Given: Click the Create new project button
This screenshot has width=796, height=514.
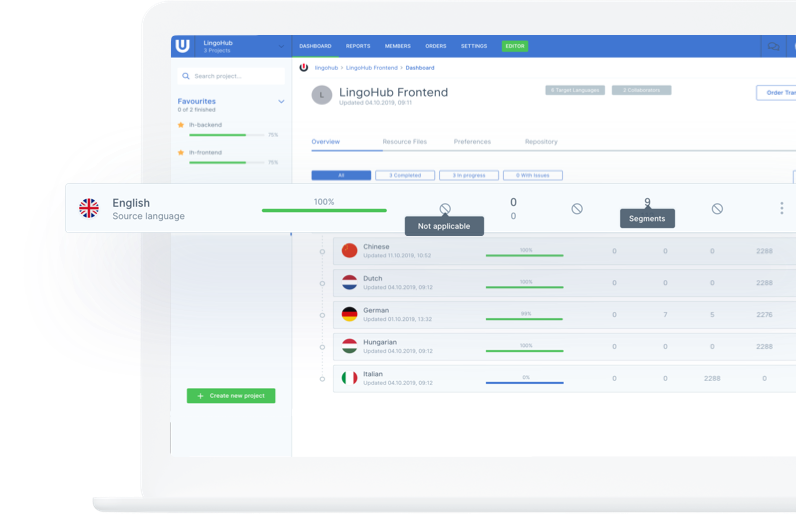Looking at the screenshot, I should pyautogui.click(x=231, y=396).
